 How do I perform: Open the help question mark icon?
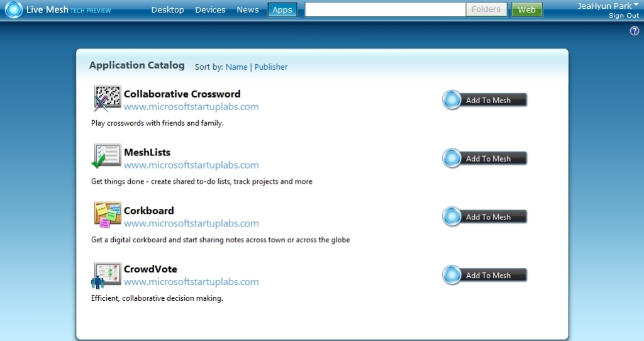[635, 31]
